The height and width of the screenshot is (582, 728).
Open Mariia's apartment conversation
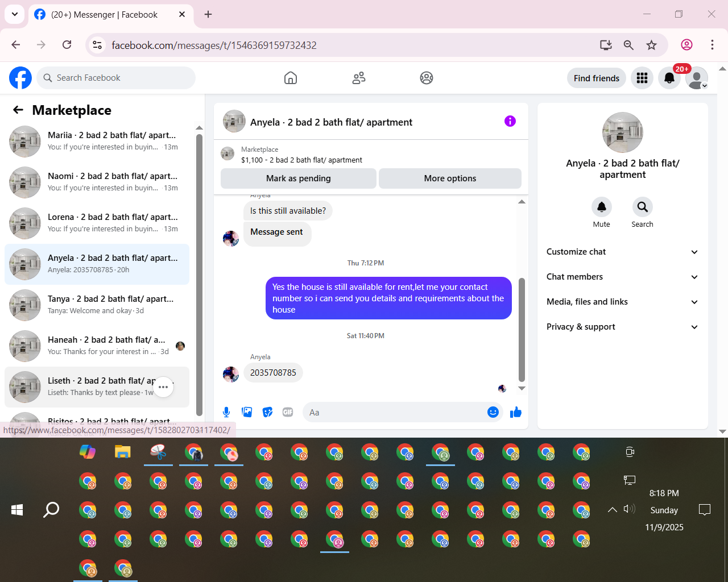(x=97, y=142)
